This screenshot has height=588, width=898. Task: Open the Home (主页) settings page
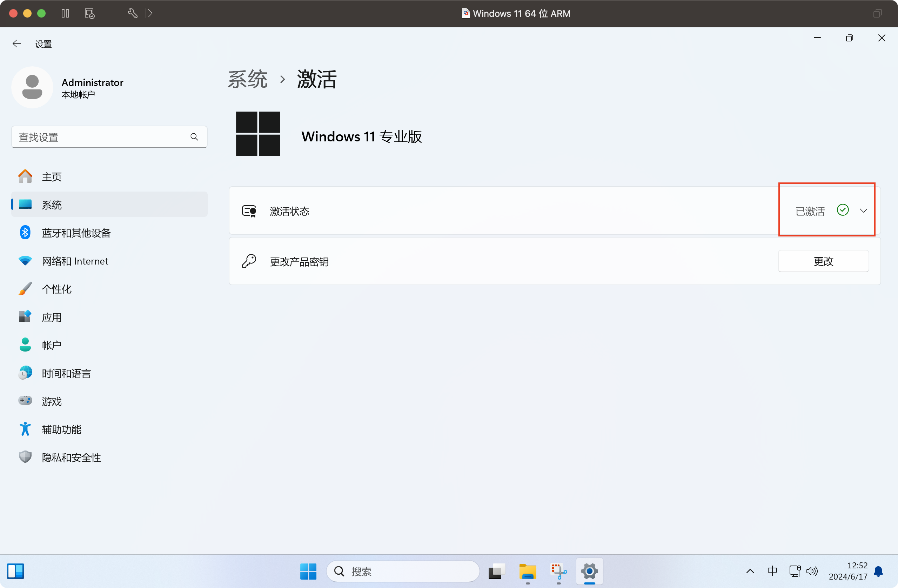109,176
